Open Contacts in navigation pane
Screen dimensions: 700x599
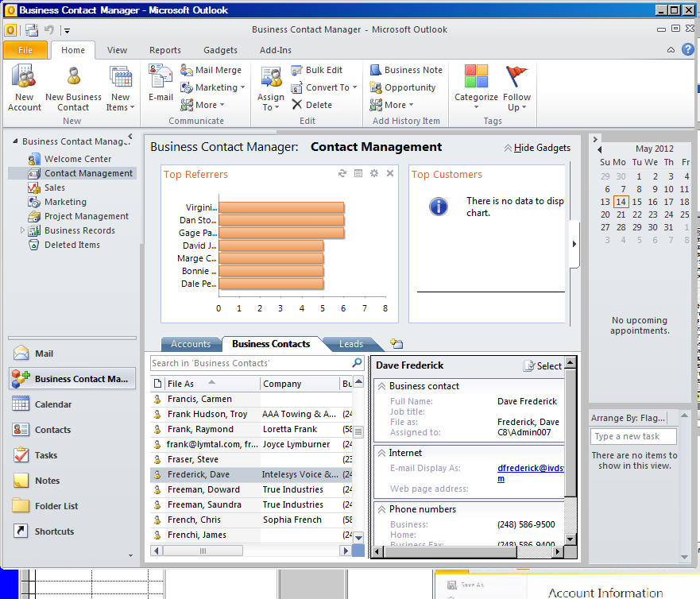click(72, 430)
